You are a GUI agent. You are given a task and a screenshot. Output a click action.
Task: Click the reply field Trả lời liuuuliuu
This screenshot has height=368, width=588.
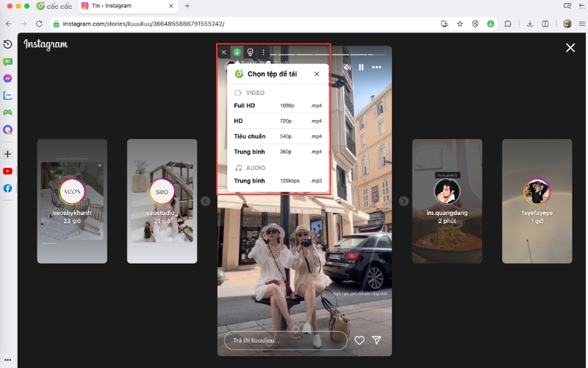click(x=286, y=341)
